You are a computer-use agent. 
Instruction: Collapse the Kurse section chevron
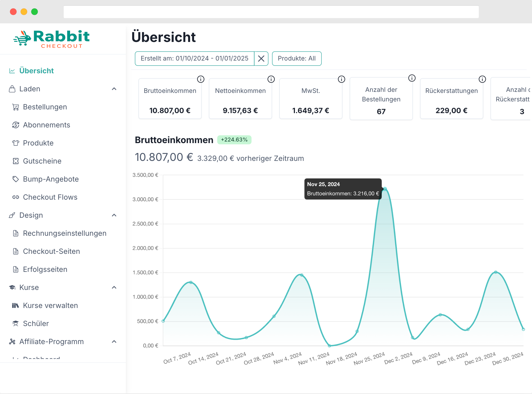(x=114, y=288)
